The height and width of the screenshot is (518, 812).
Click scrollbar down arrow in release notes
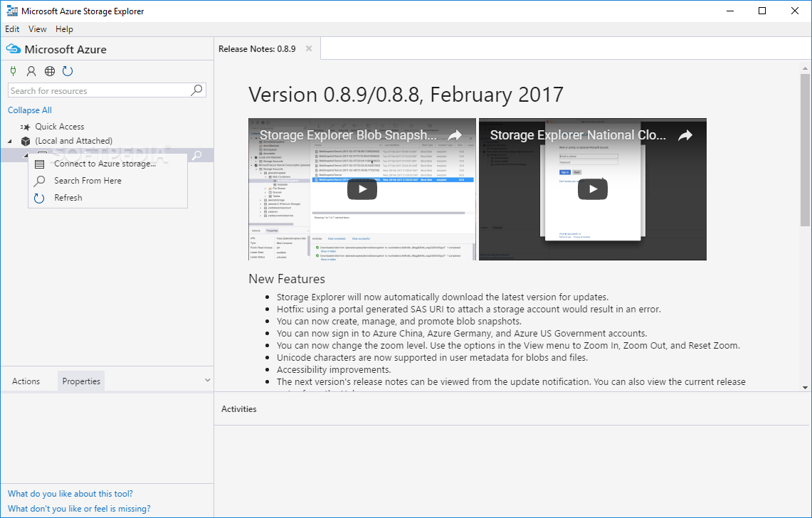click(x=805, y=388)
